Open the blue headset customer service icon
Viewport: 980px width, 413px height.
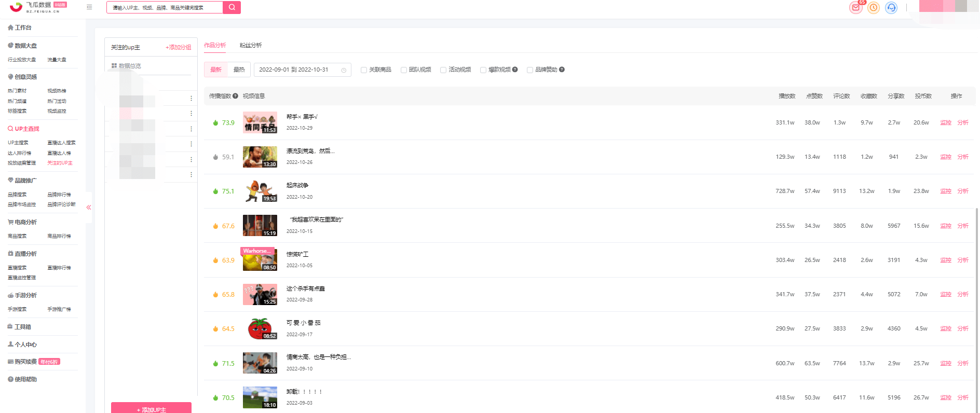coord(891,8)
